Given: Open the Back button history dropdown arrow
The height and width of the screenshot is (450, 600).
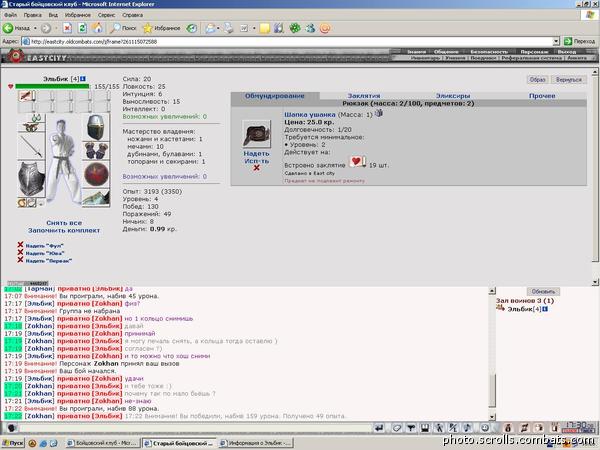Looking at the screenshot, I should tap(35, 28).
